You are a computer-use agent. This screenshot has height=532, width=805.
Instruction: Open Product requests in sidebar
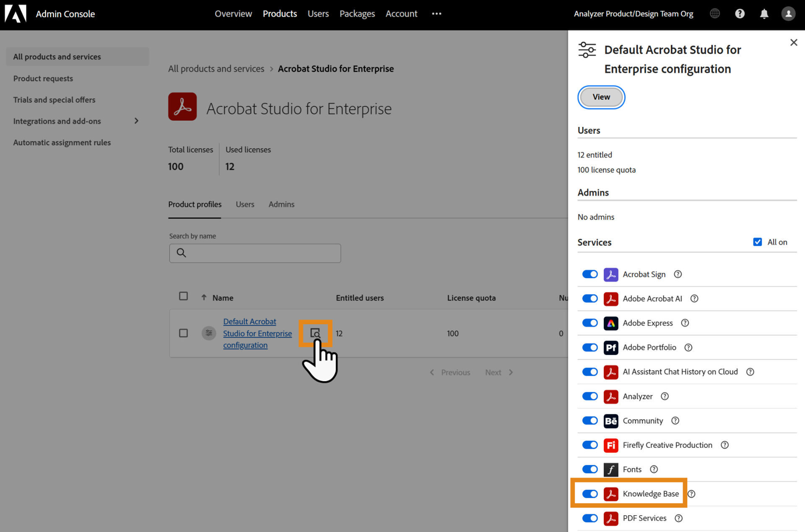[43, 78]
